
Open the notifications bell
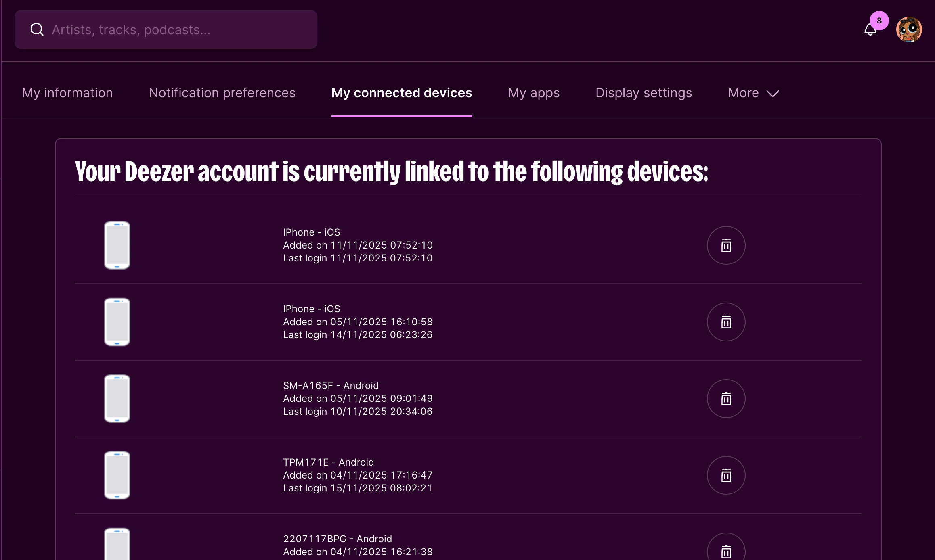coord(870,30)
